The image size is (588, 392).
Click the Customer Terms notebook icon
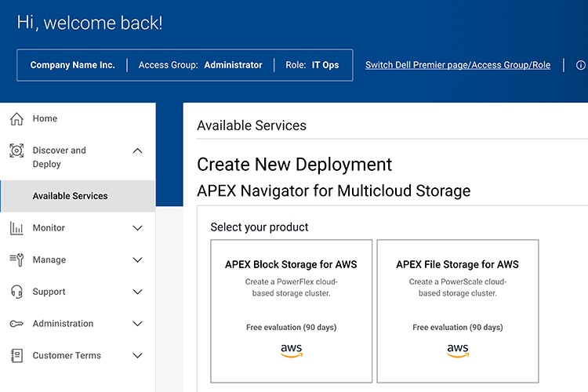[16, 356]
